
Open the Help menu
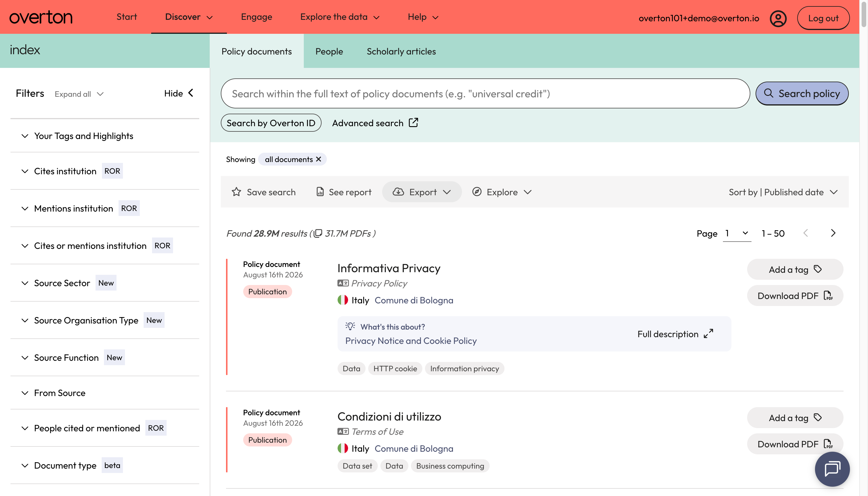[423, 17]
